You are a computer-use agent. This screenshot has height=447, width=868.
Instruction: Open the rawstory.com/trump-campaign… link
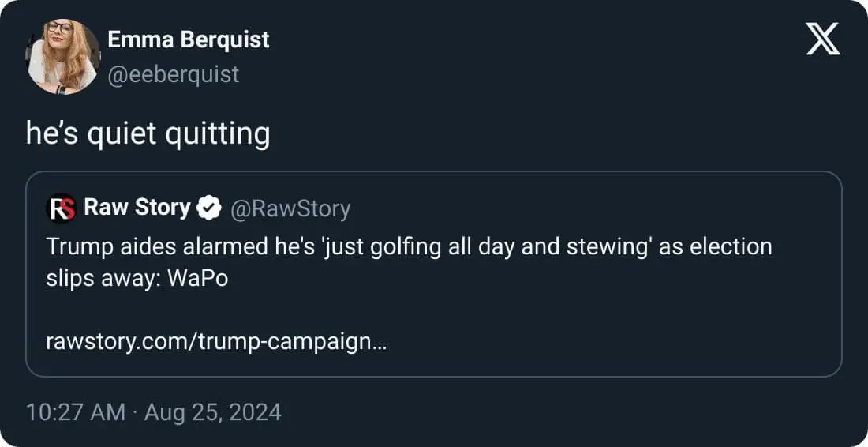point(216,342)
